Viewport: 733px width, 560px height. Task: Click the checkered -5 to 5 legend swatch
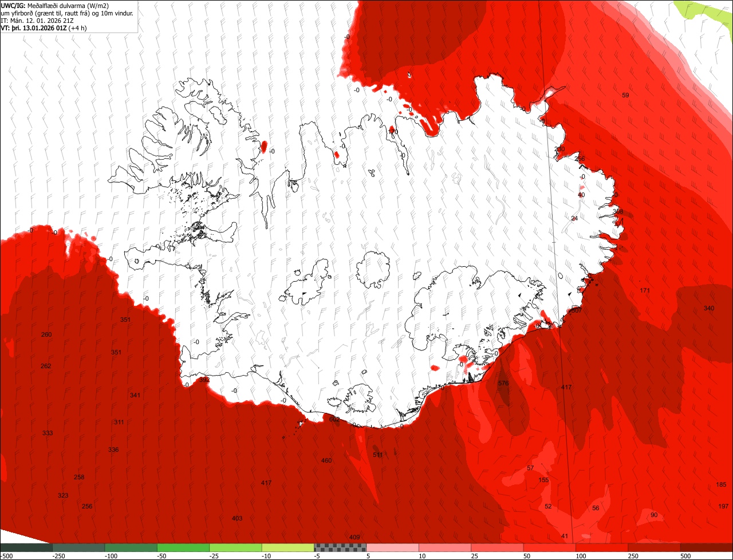click(340, 548)
